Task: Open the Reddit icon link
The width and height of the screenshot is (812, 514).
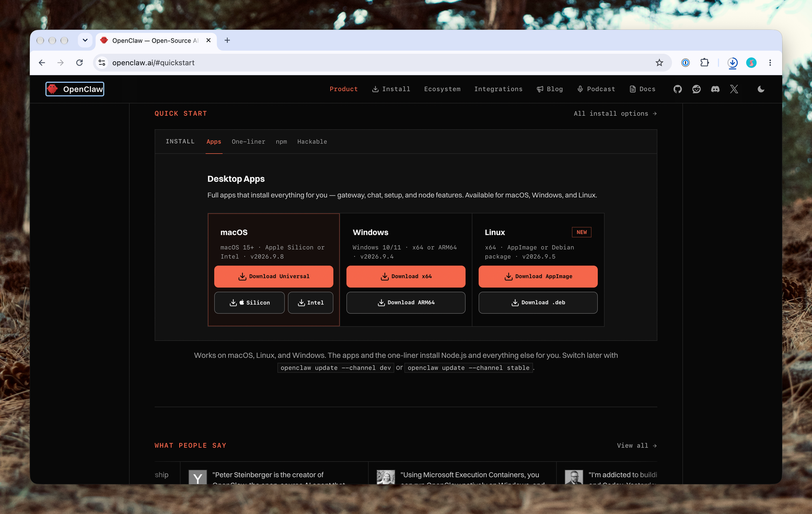Action: 696,89
